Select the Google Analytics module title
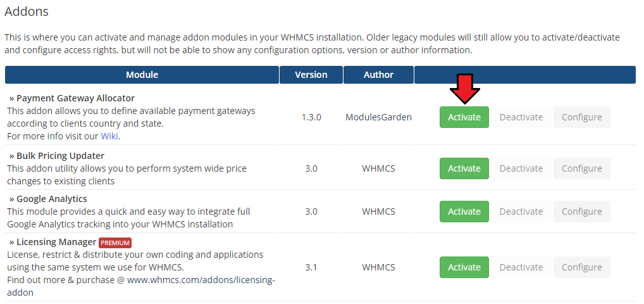This screenshot has height=304, width=644. 51,199
